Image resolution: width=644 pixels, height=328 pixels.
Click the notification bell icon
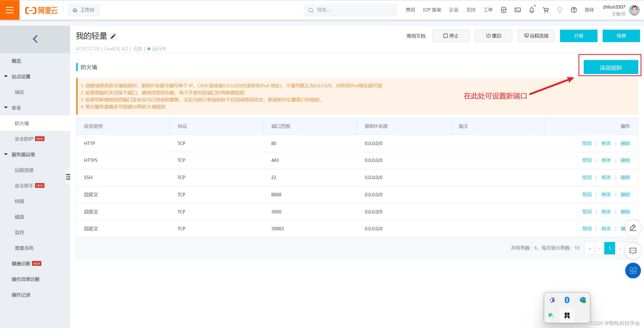pyautogui.click(x=531, y=10)
